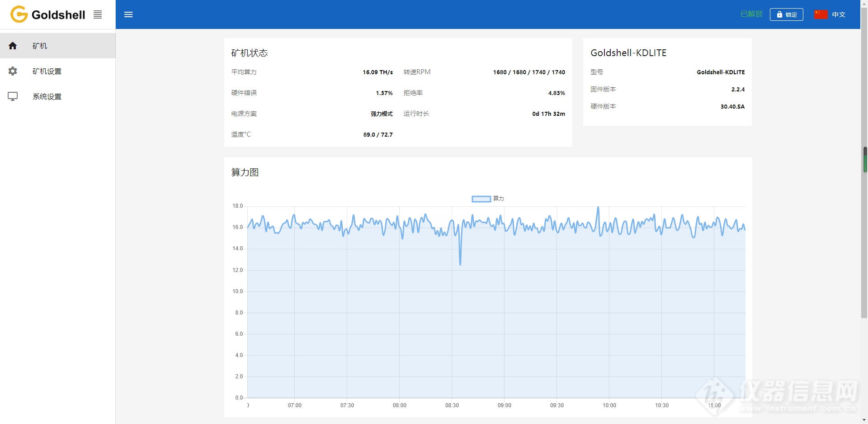Open the 矿机 menu item
This screenshot has height=424, width=868.
click(x=57, y=46)
